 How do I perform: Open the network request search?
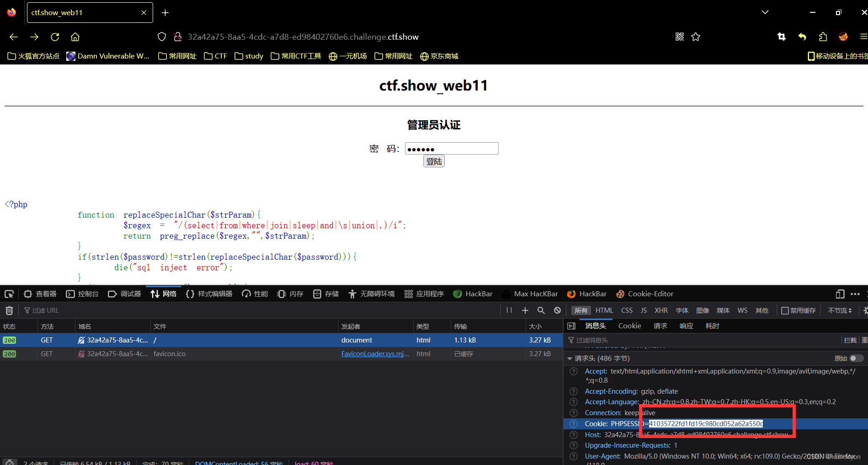pos(541,310)
